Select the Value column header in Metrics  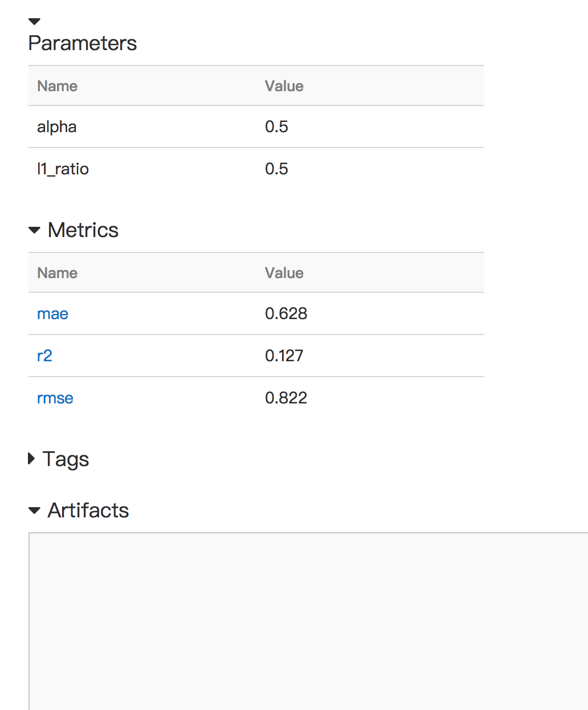(x=284, y=273)
